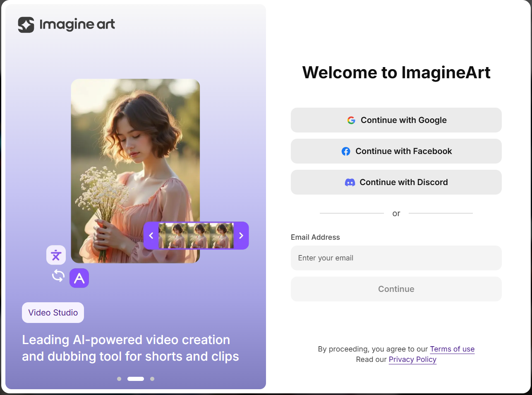The height and width of the screenshot is (395, 532).
Task: Click the grey Continue button below the email field
Action: click(x=396, y=289)
